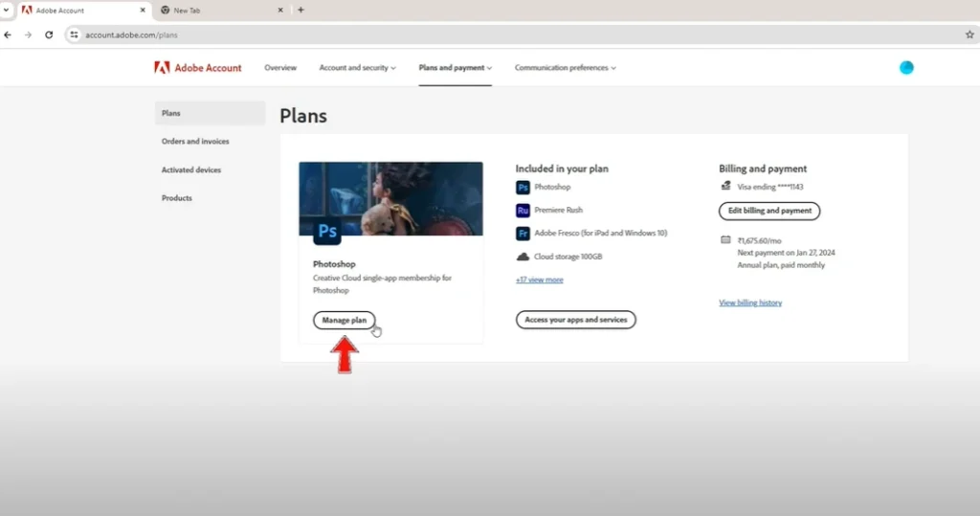Viewport: 980px width, 516px height.
Task: Click the large Ps badge on plan card
Action: [327, 231]
